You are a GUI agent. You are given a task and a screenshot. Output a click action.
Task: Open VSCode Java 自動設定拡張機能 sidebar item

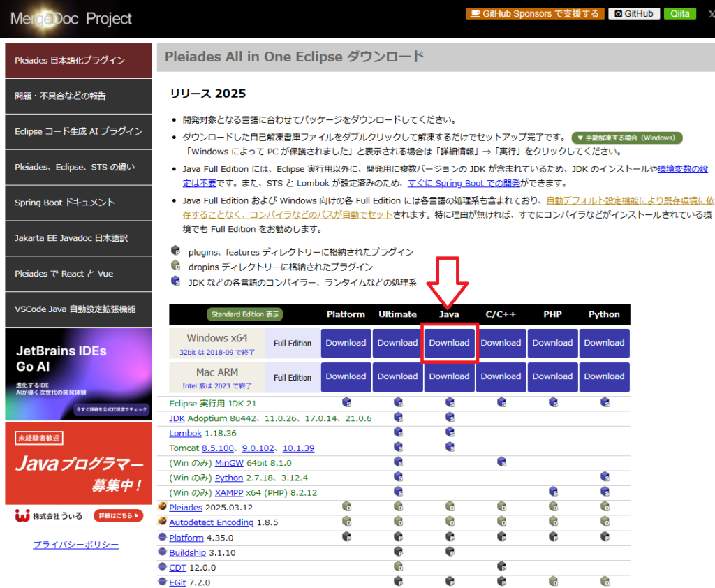78,310
